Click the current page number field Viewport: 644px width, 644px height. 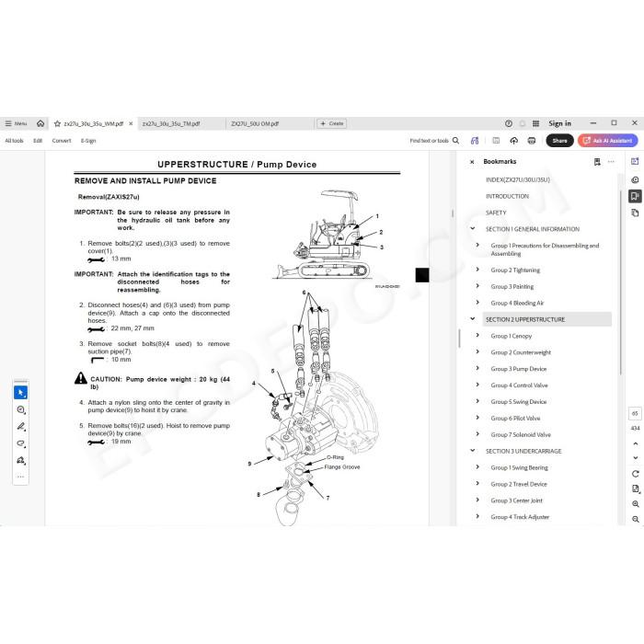pyautogui.click(x=635, y=413)
